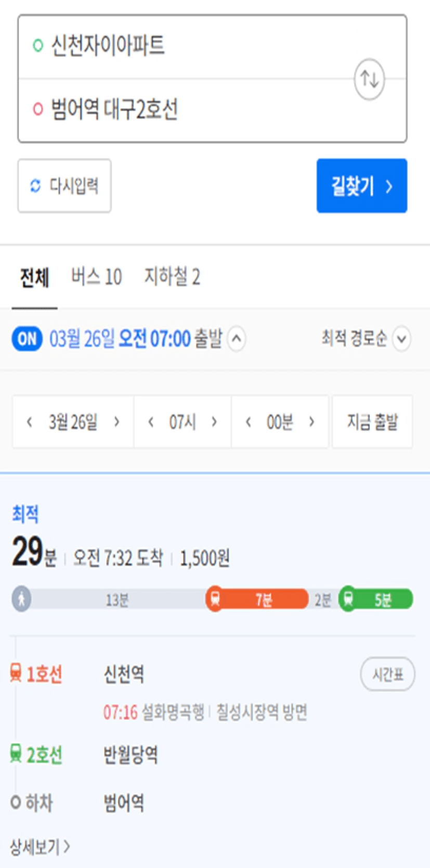The image size is (430, 868).
Task: Click the refresh icon beside 다시입력
Action: 35,186
